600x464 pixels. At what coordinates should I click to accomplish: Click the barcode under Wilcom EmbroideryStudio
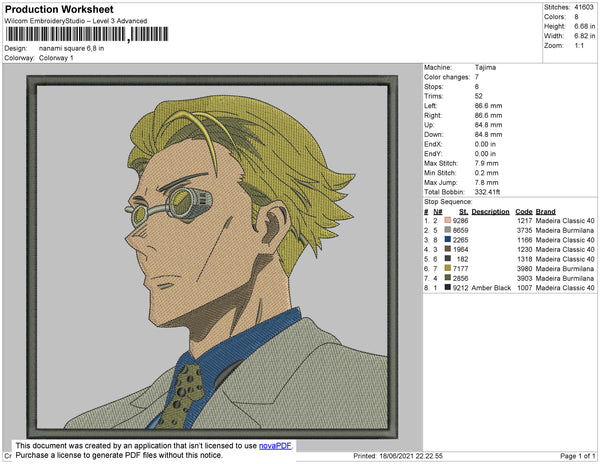[87, 34]
